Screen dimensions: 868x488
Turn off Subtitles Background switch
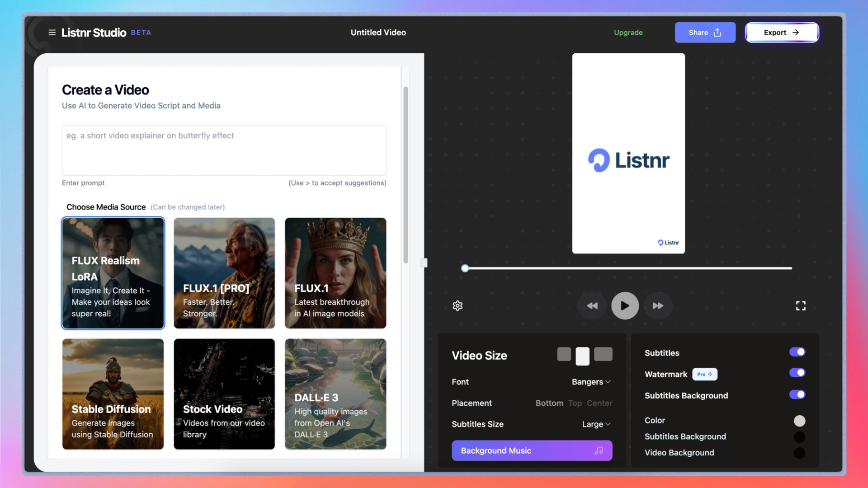797,394
